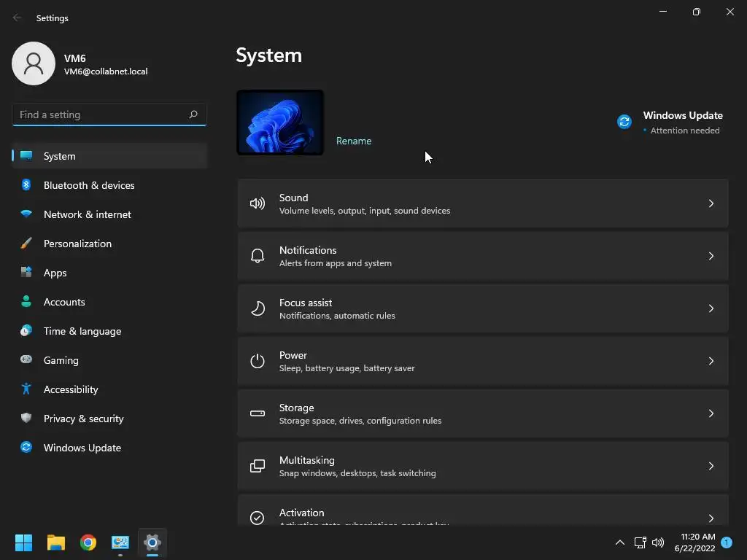Click the back arrow beside Settings title
Image resolution: width=747 pixels, height=560 pixels.
click(x=18, y=17)
